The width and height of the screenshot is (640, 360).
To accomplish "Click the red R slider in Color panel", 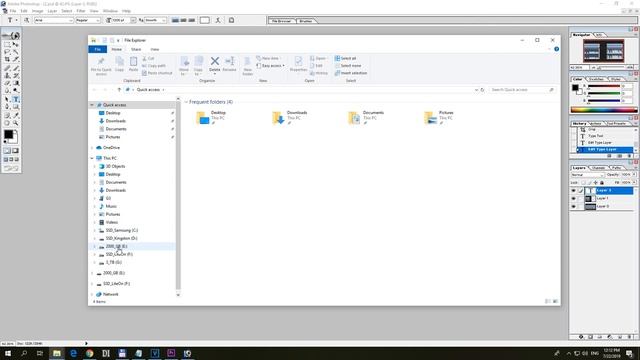I will click(x=604, y=86).
